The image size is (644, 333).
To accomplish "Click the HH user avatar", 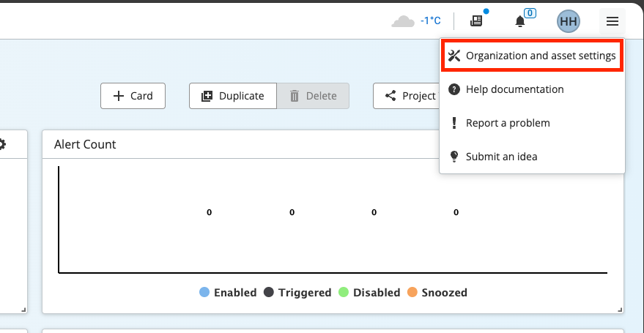I will [x=569, y=21].
